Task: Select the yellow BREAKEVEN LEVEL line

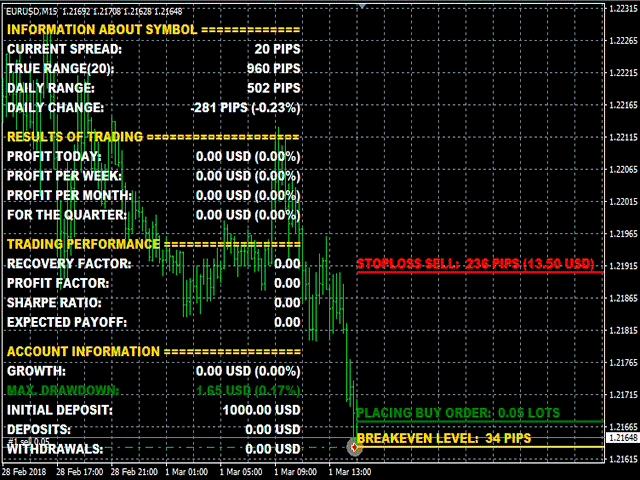Action: point(480,447)
